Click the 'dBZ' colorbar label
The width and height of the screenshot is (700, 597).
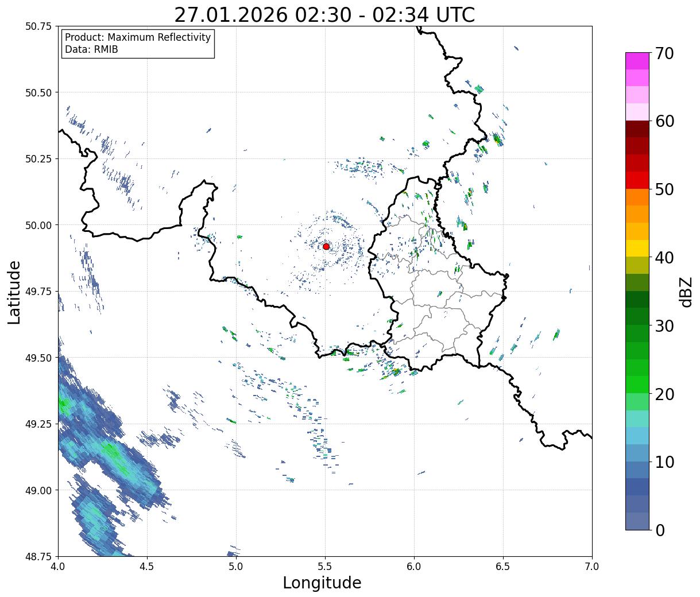click(x=686, y=291)
